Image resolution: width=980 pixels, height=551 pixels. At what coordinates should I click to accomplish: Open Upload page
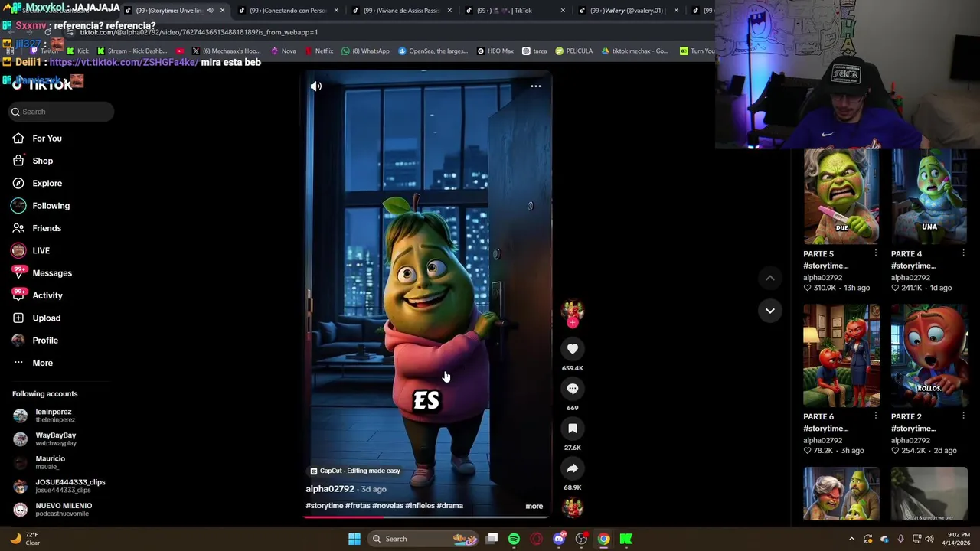tap(36, 318)
